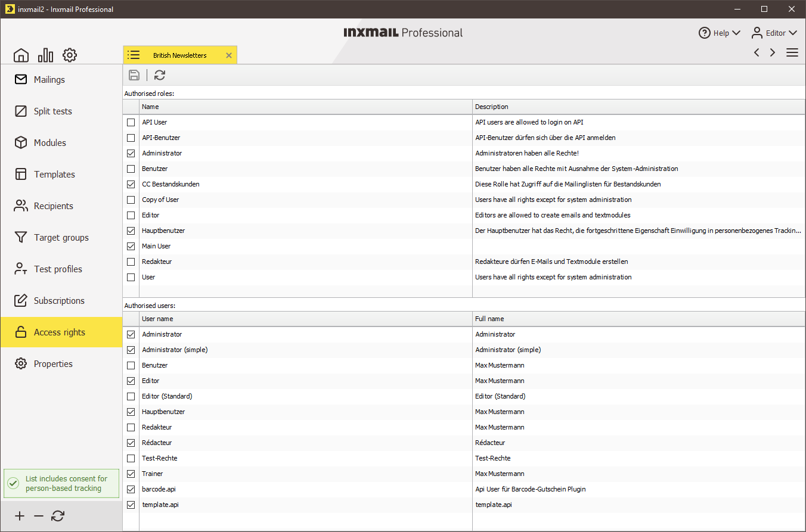Uncheck Administrator (simple) user checkbox
Image resolution: width=806 pixels, height=532 pixels.
(131, 350)
